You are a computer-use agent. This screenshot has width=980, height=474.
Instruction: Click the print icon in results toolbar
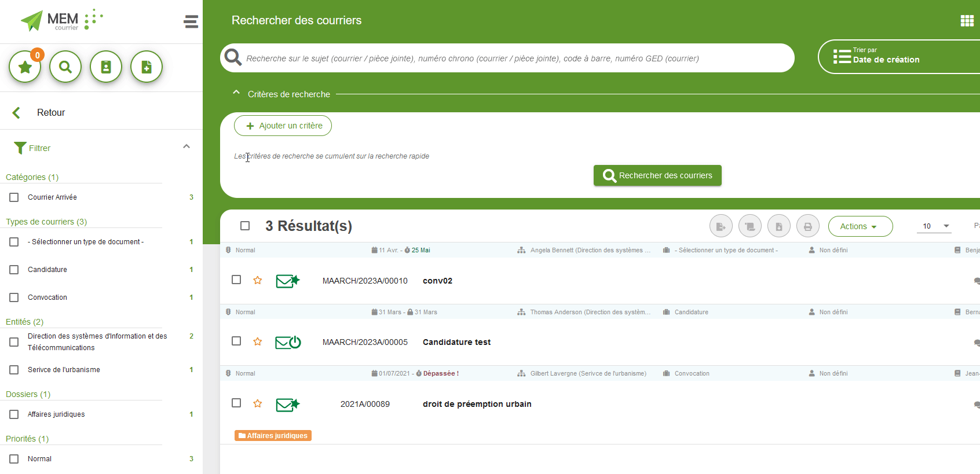(x=807, y=226)
